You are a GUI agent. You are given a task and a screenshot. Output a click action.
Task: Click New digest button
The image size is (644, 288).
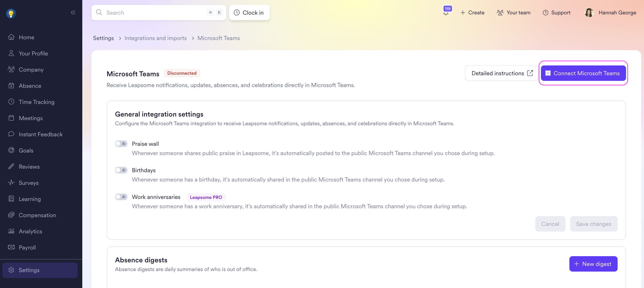[x=593, y=264]
